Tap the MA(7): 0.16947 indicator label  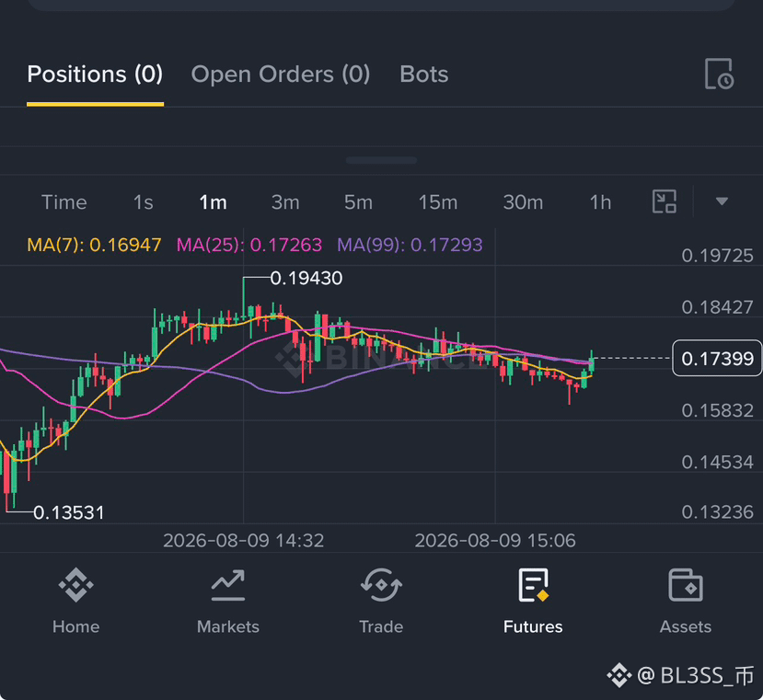coord(94,245)
